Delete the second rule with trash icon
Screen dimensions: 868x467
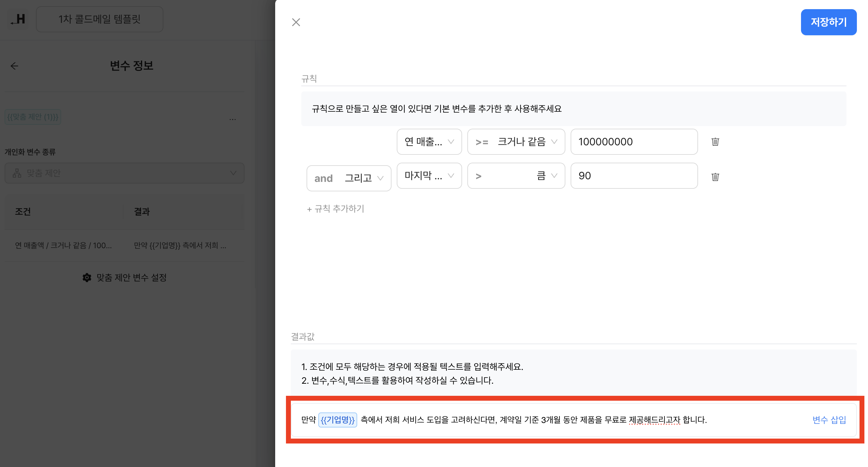click(715, 177)
